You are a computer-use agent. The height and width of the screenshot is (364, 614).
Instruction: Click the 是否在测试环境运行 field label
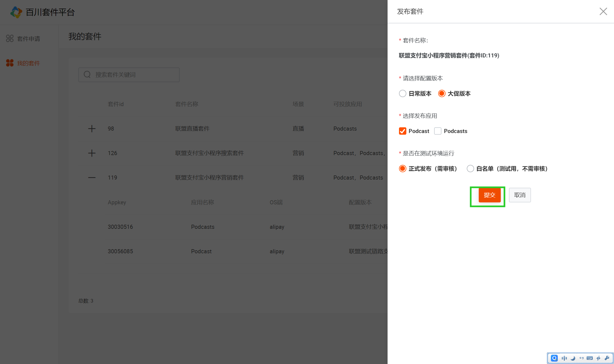pyautogui.click(x=429, y=153)
